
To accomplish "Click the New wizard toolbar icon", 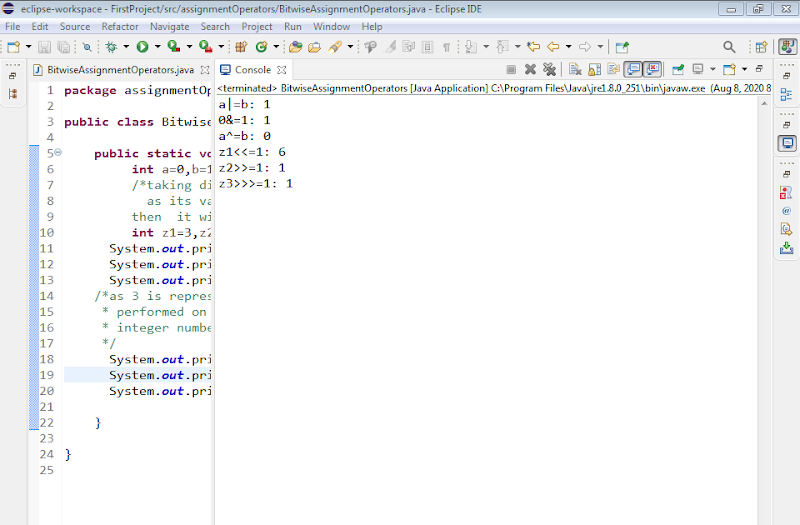I will point(13,47).
